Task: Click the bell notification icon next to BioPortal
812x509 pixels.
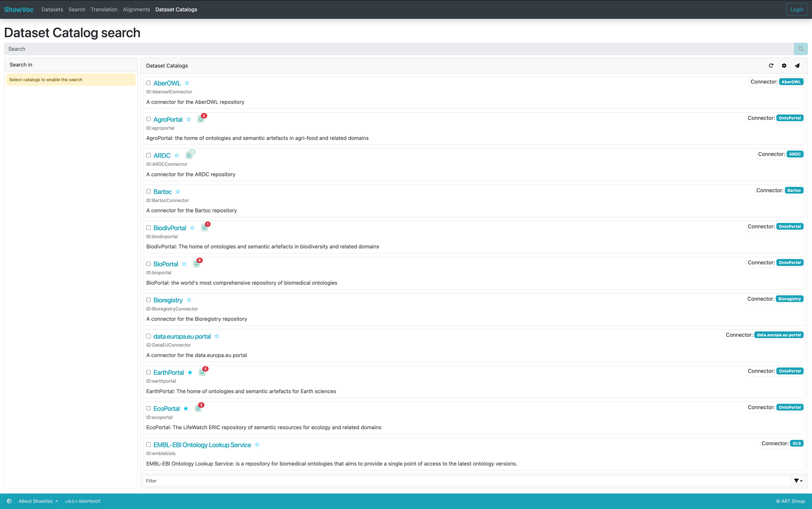Action: (196, 263)
